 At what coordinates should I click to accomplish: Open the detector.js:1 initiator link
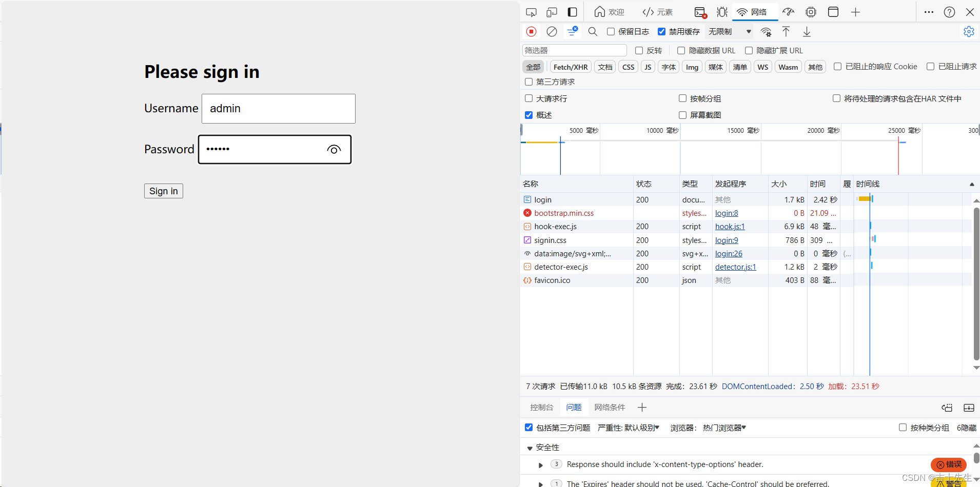pos(735,267)
